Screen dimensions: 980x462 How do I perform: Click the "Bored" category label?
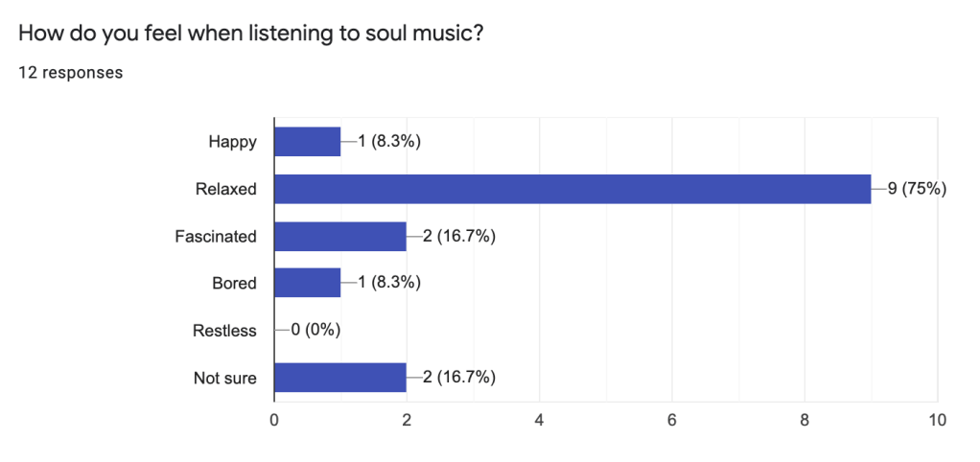pyautogui.click(x=233, y=283)
